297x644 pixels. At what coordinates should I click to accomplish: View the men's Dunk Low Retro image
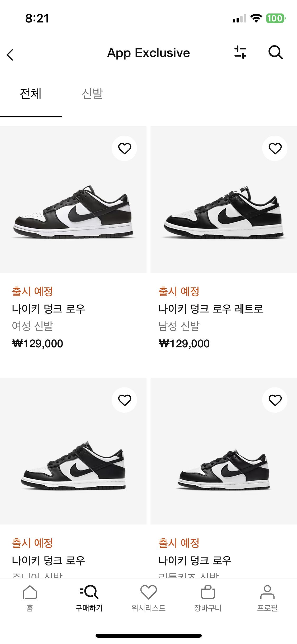click(x=224, y=211)
